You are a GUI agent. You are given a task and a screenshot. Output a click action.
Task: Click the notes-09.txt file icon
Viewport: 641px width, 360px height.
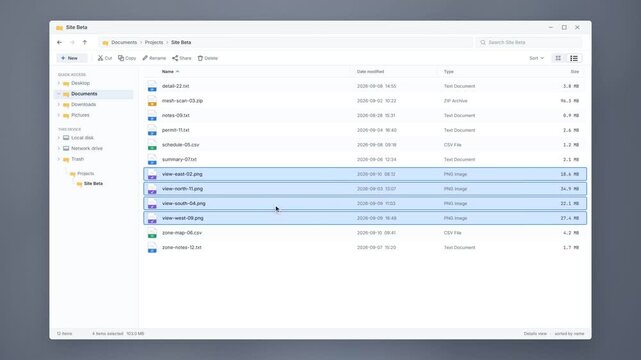(x=152, y=116)
